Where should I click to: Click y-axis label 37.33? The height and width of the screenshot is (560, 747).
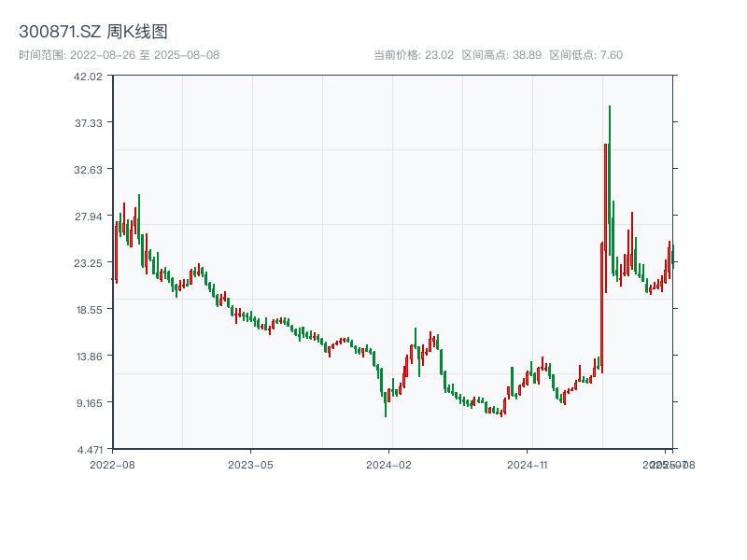click(88, 123)
